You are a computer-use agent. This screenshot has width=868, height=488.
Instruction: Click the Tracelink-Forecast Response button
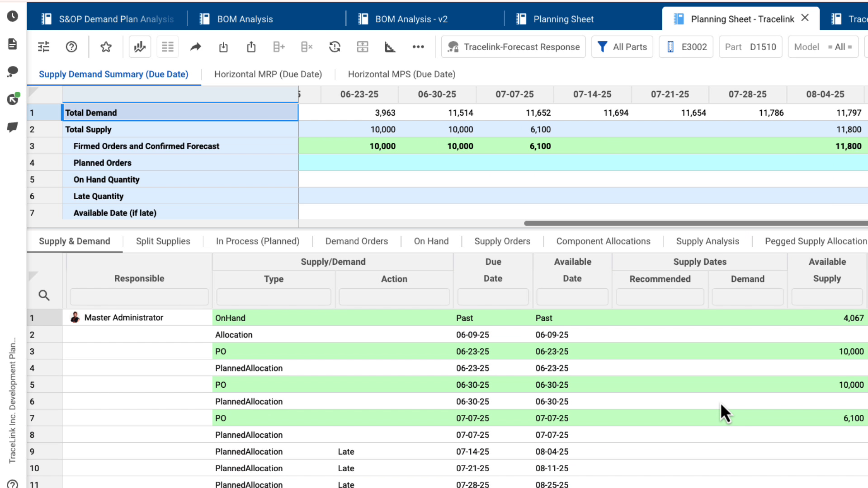513,47
